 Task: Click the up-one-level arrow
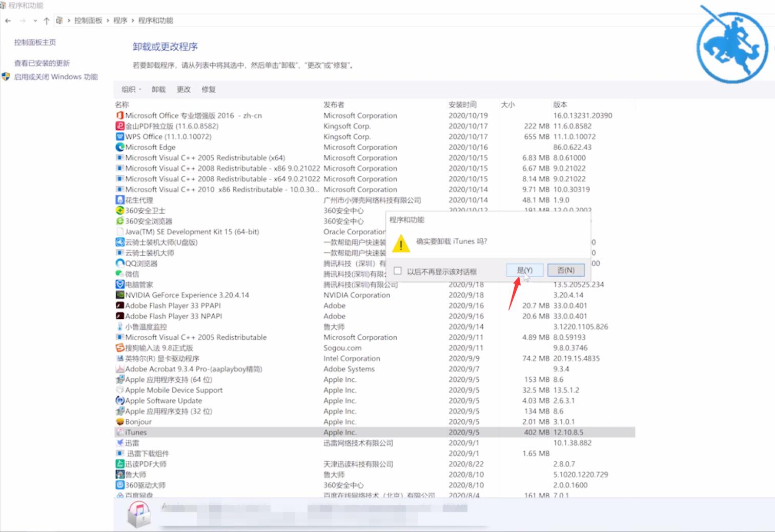pyautogui.click(x=47, y=21)
